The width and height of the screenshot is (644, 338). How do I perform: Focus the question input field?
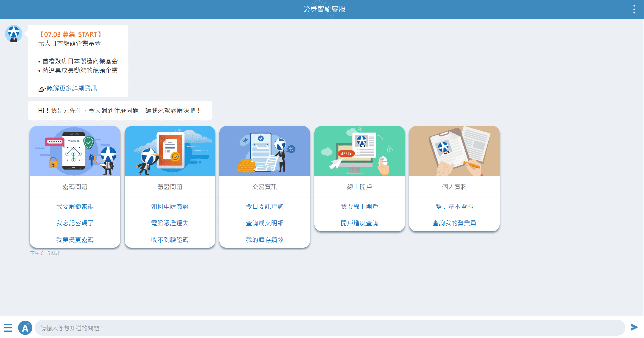(x=330, y=328)
